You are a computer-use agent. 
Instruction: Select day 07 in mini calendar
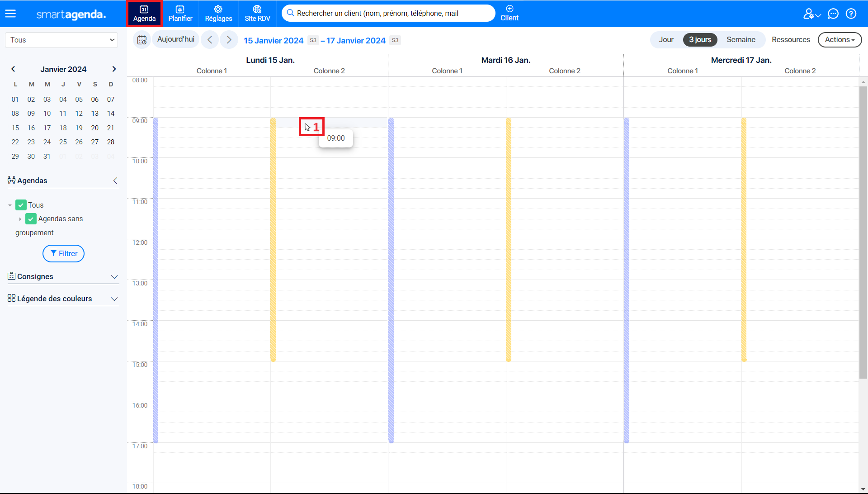click(x=111, y=100)
